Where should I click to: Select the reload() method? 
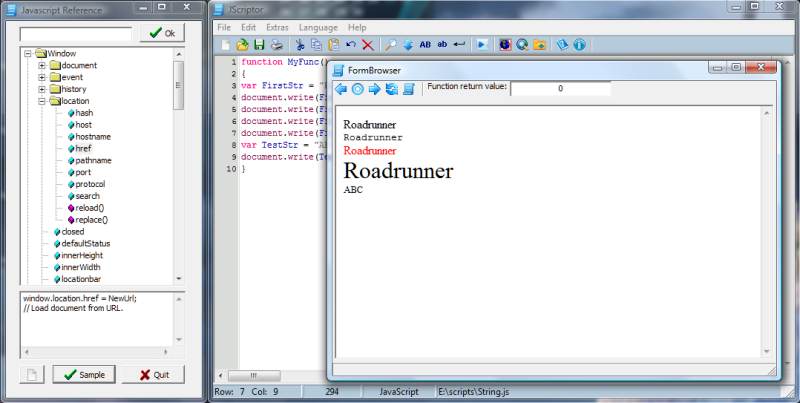click(x=90, y=208)
